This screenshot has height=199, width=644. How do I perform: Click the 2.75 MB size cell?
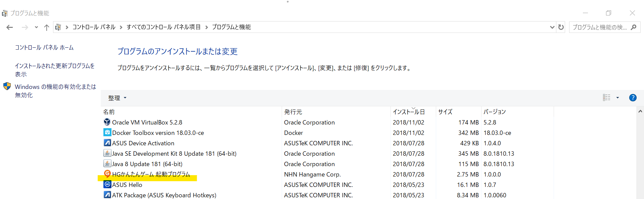click(468, 174)
